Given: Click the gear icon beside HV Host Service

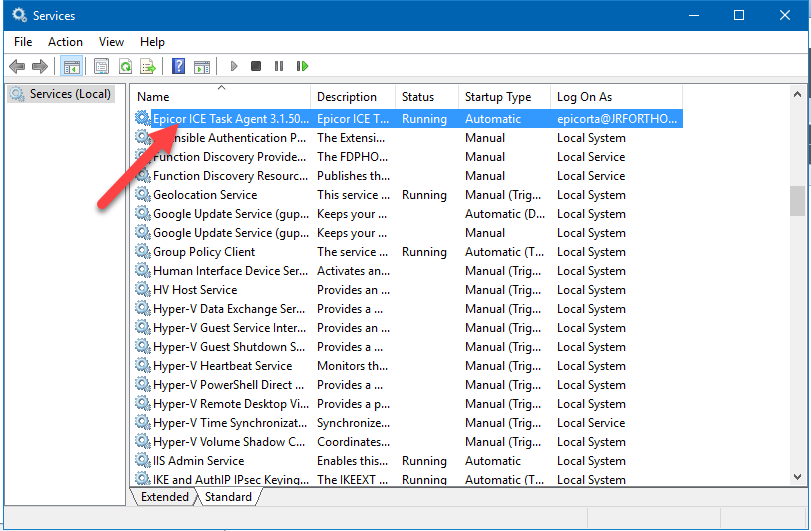Looking at the screenshot, I should (143, 290).
